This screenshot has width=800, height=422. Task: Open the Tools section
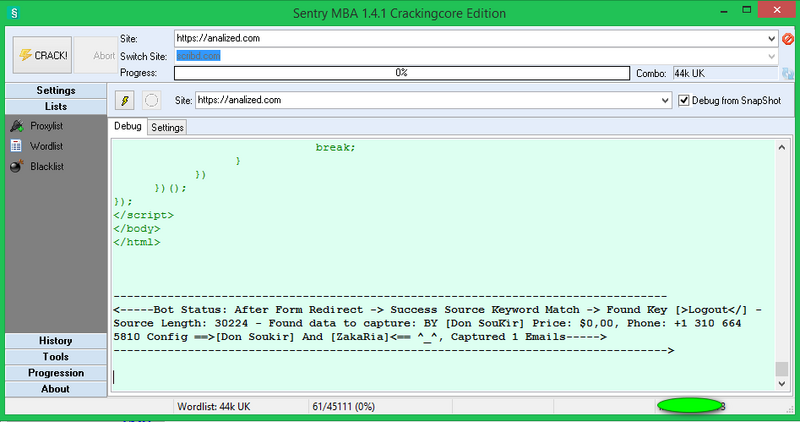[x=56, y=357]
